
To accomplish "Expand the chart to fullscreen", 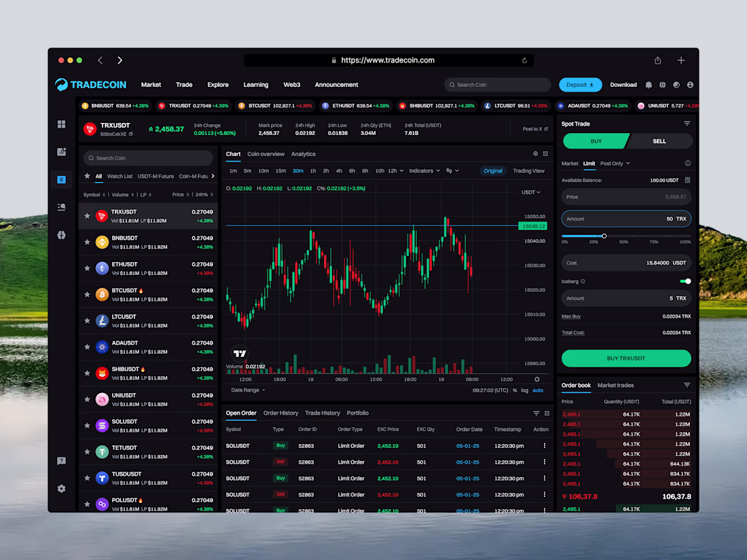I will click(x=545, y=154).
